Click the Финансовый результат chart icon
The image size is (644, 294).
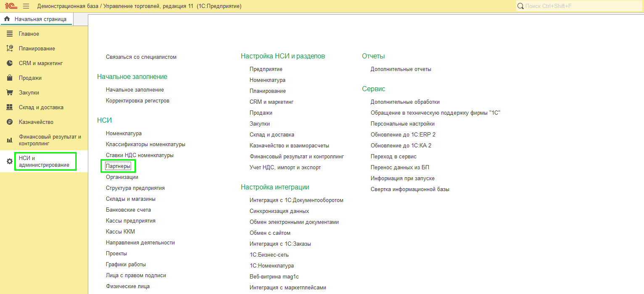pyautogui.click(x=10, y=140)
